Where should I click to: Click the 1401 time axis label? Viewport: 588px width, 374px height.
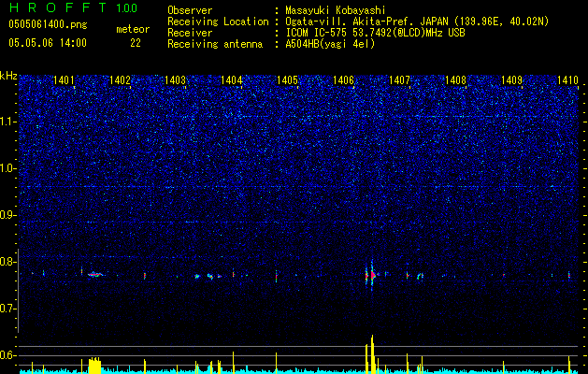pos(64,79)
